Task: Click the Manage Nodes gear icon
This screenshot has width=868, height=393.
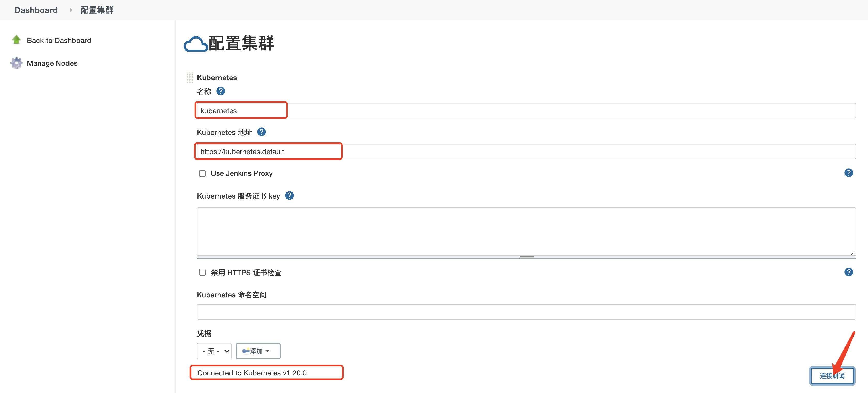Action: click(x=16, y=63)
